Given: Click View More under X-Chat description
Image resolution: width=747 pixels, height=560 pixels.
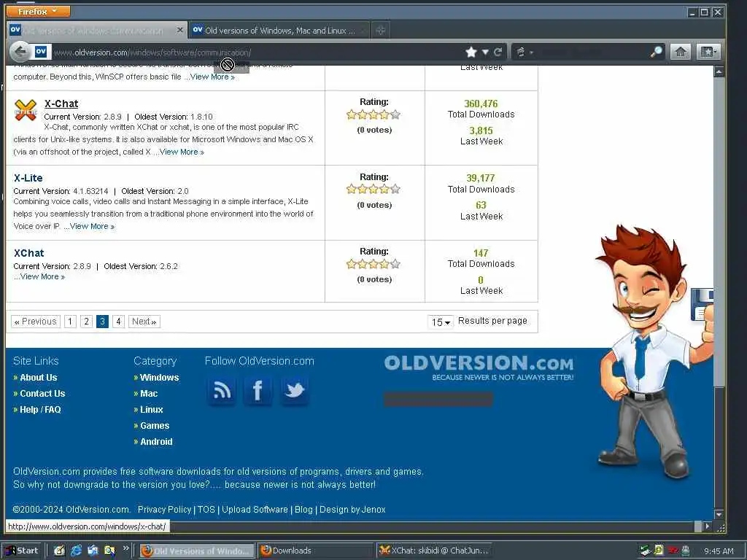Looking at the screenshot, I should 182,152.
